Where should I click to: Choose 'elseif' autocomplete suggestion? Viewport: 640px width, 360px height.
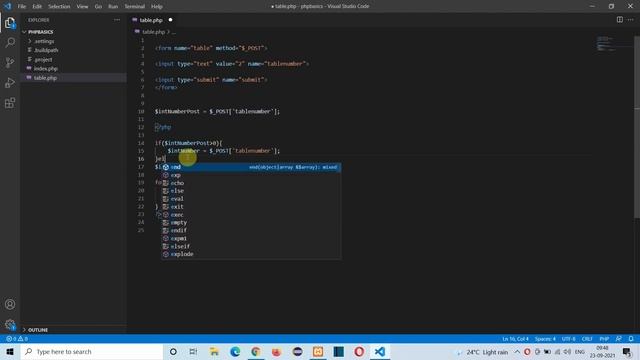coord(251,246)
